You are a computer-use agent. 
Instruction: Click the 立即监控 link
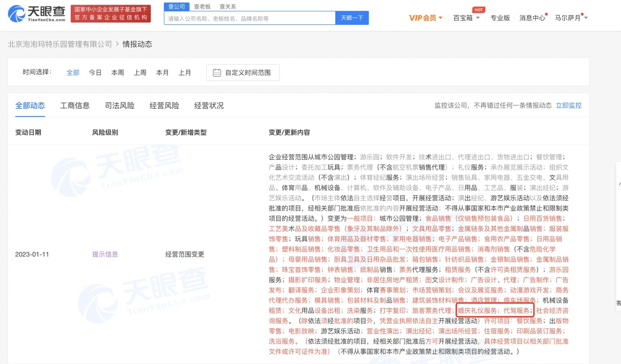tap(569, 105)
